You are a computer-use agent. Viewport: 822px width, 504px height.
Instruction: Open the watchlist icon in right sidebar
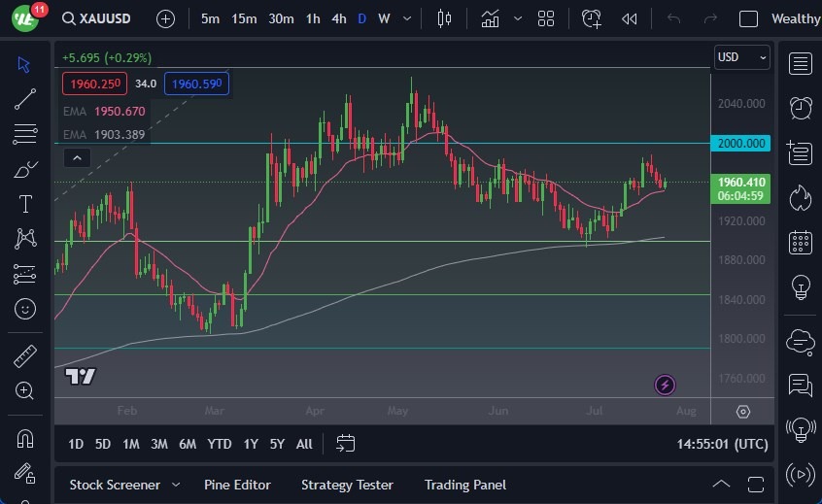click(x=801, y=64)
